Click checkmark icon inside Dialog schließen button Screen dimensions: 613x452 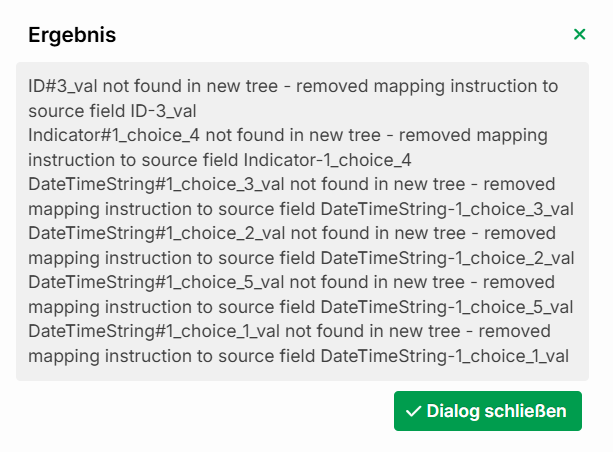click(413, 411)
